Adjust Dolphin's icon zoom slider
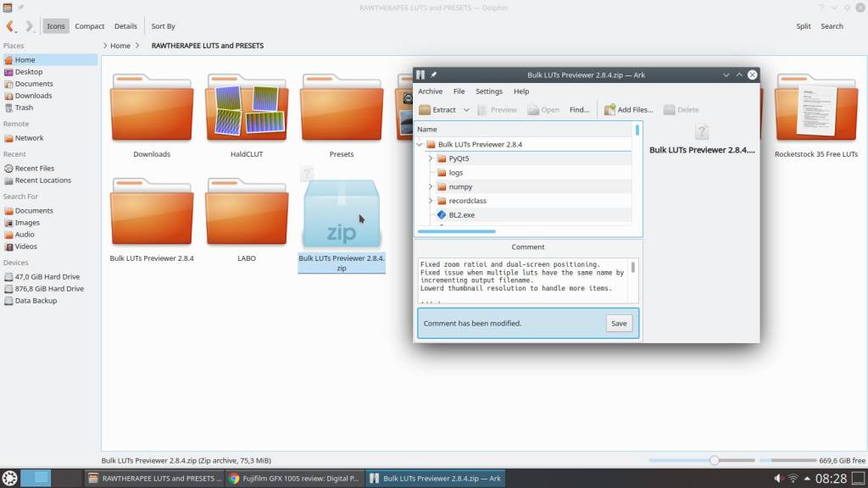868x488 pixels. (x=702, y=460)
